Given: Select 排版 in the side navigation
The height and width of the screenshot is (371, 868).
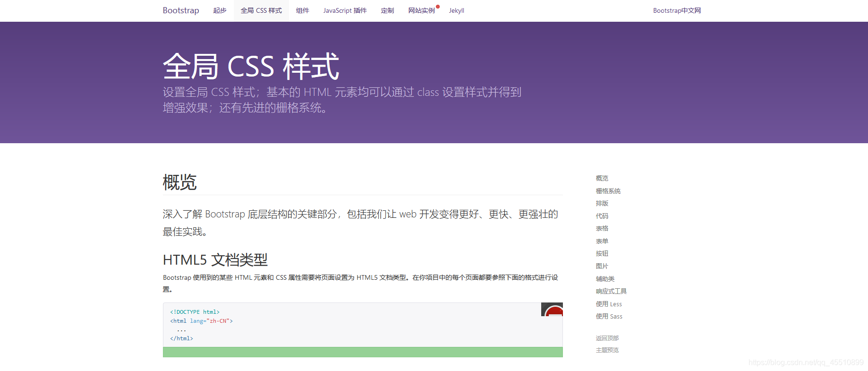Looking at the screenshot, I should [602, 203].
